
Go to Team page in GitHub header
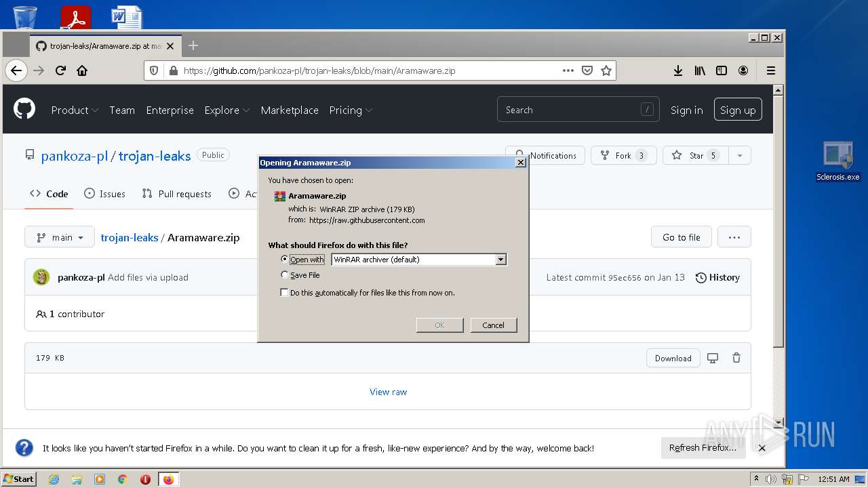pos(122,110)
